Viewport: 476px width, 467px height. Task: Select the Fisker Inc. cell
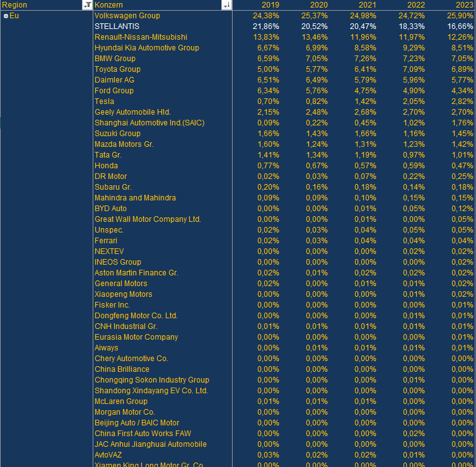112,305
